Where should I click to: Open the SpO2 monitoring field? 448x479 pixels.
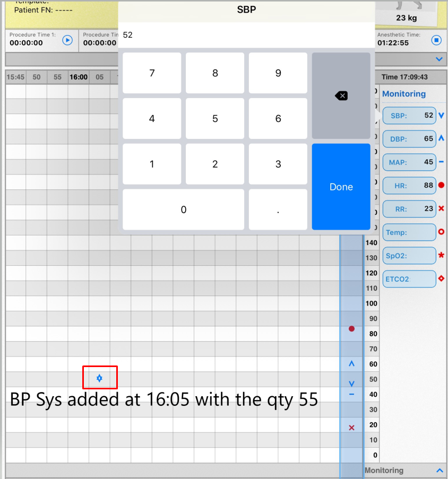point(409,255)
